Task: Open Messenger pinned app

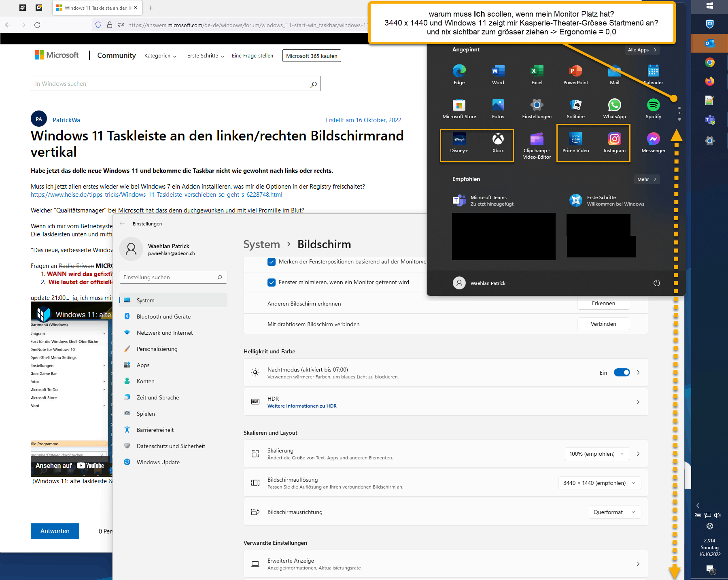Action: pyautogui.click(x=653, y=143)
